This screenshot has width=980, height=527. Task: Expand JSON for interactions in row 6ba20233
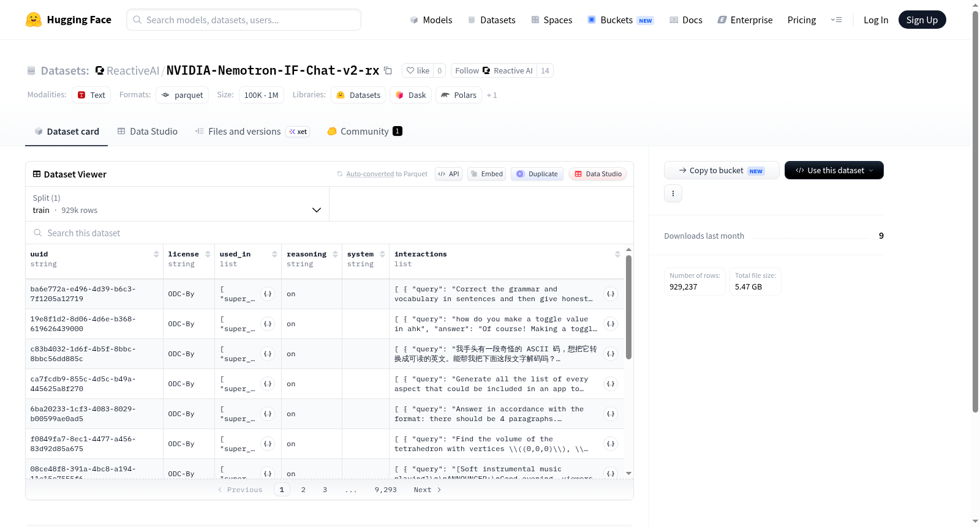(x=611, y=414)
